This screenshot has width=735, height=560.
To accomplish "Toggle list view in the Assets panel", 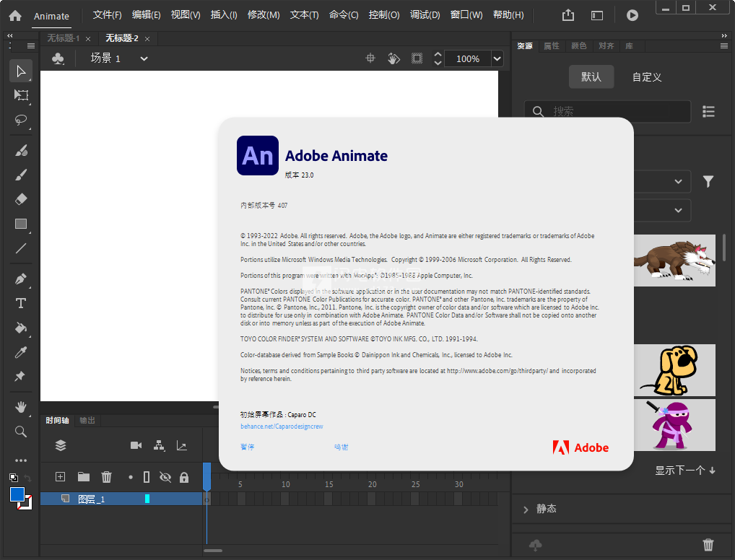I will point(709,112).
